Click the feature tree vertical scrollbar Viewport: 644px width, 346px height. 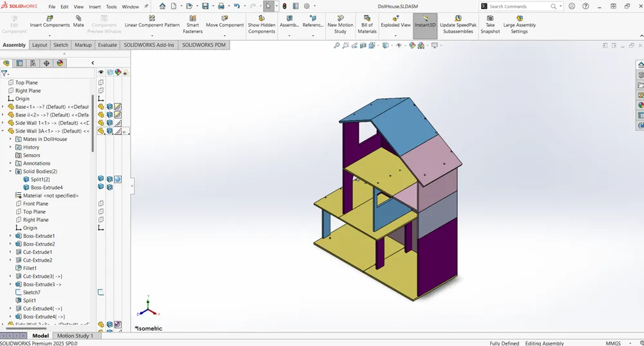tap(93, 123)
